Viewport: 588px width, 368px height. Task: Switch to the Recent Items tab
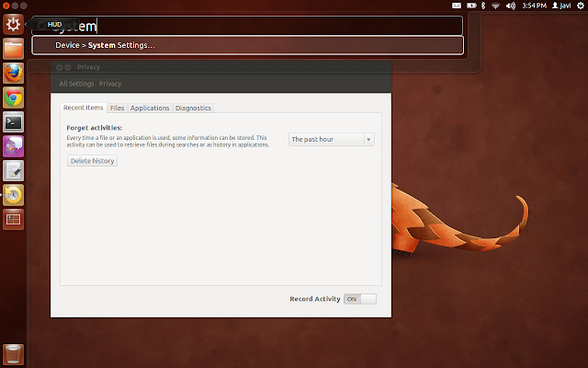coord(84,108)
